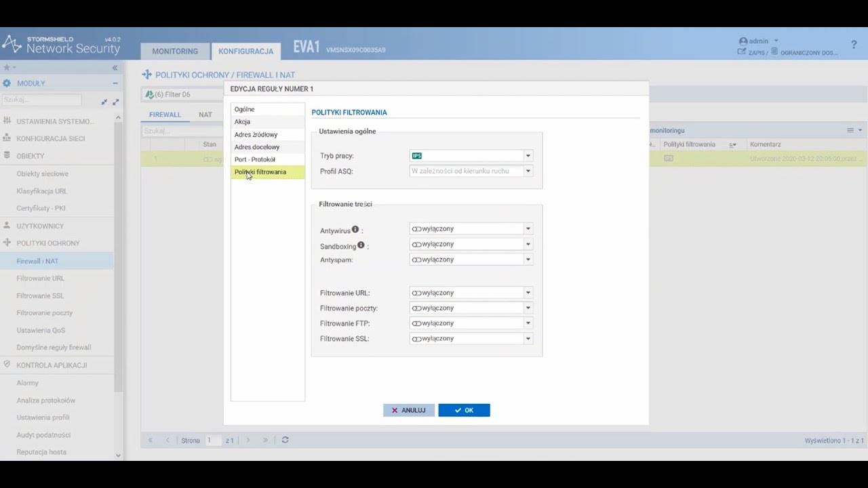Screen dimensions: 868x488
Task: Select the FIREWALL tab
Action: 165,115
